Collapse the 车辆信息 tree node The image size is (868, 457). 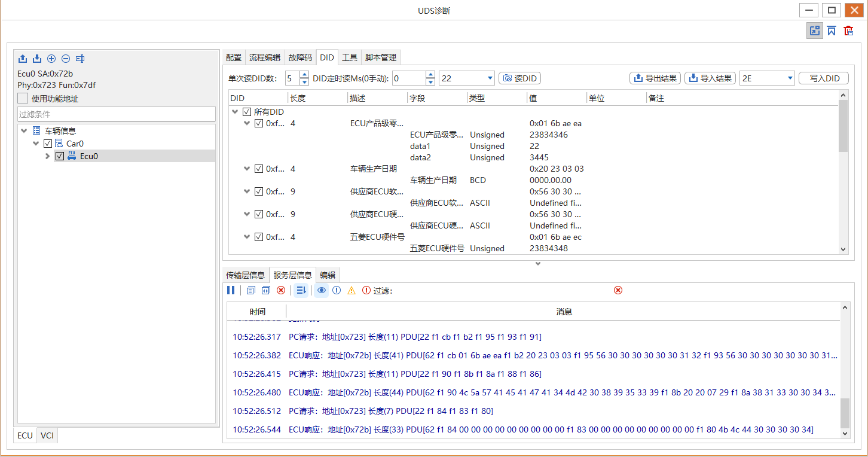[x=24, y=131]
